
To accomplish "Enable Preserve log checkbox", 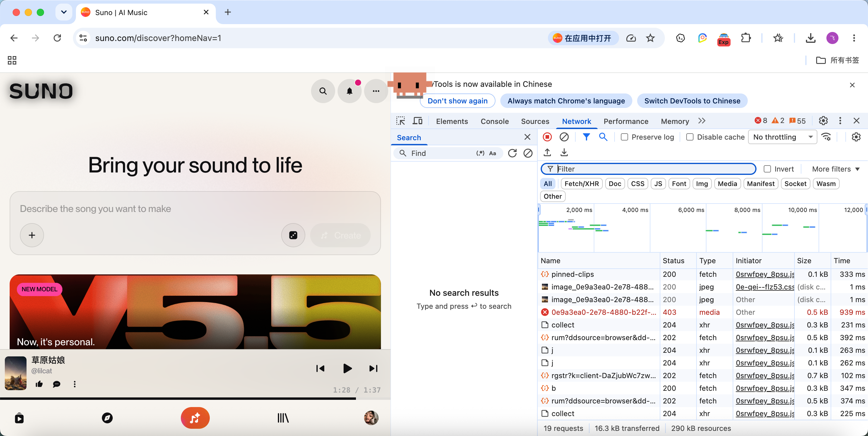I will pyautogui.click(x=624, y=137).
